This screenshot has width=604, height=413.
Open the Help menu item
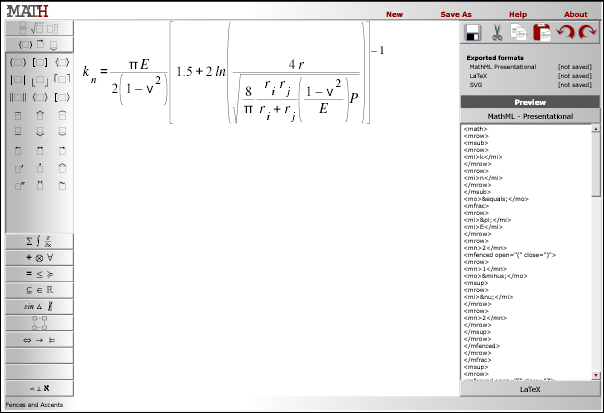coord(518,14)
